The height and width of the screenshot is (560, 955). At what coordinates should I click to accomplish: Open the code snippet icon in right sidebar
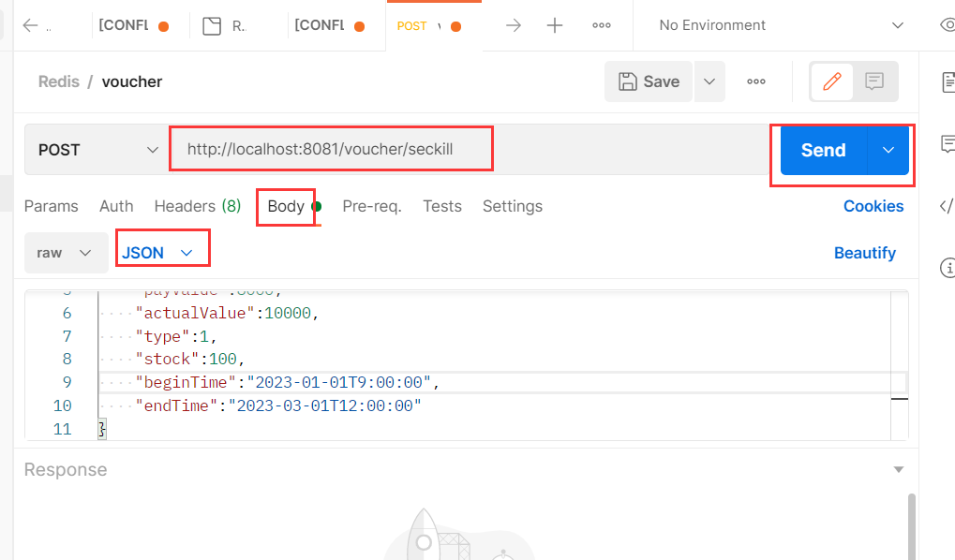click(947, 206)
